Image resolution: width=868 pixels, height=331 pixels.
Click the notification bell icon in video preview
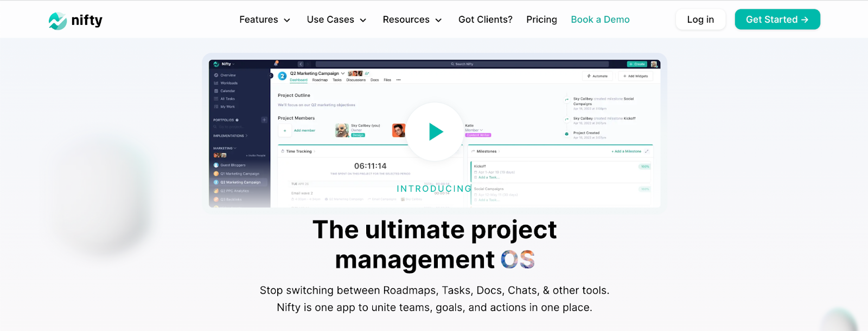276,63
